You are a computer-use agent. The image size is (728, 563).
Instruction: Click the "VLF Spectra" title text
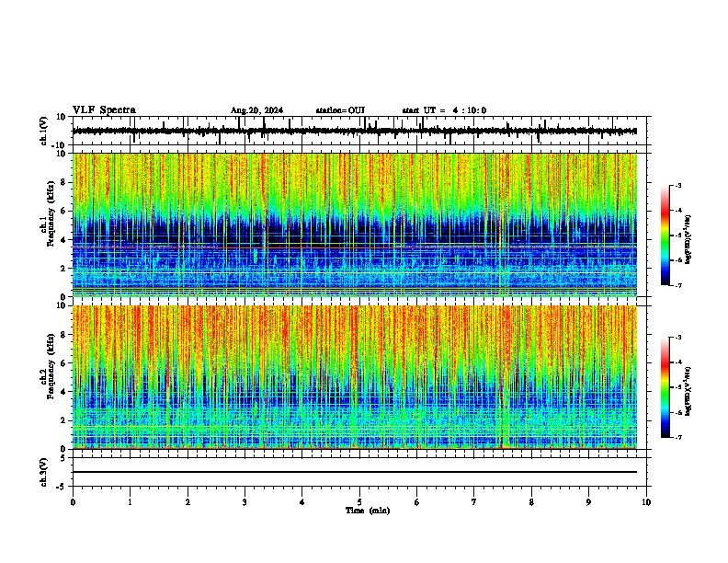pos(104,110)
